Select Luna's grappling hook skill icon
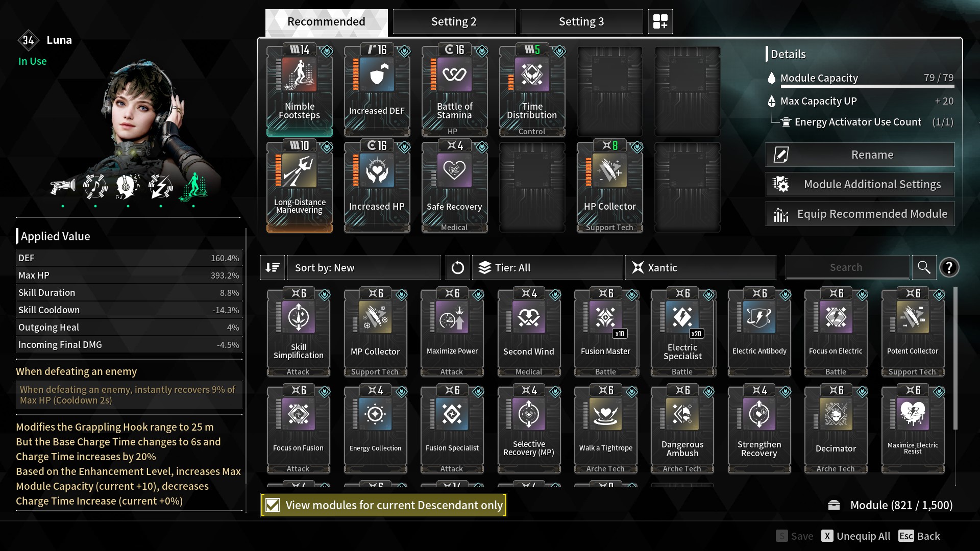The height and width of the screenshot is (551, 980). point(63,186)
